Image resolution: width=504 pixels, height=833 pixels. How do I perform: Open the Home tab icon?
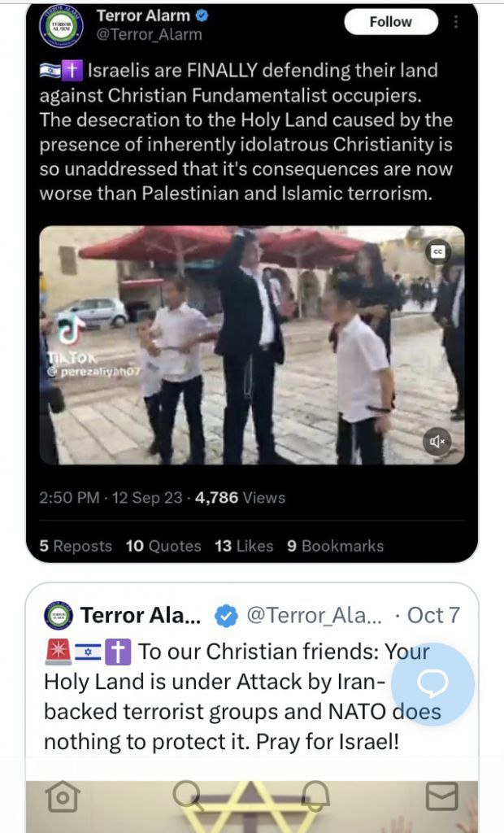(63, 797)
